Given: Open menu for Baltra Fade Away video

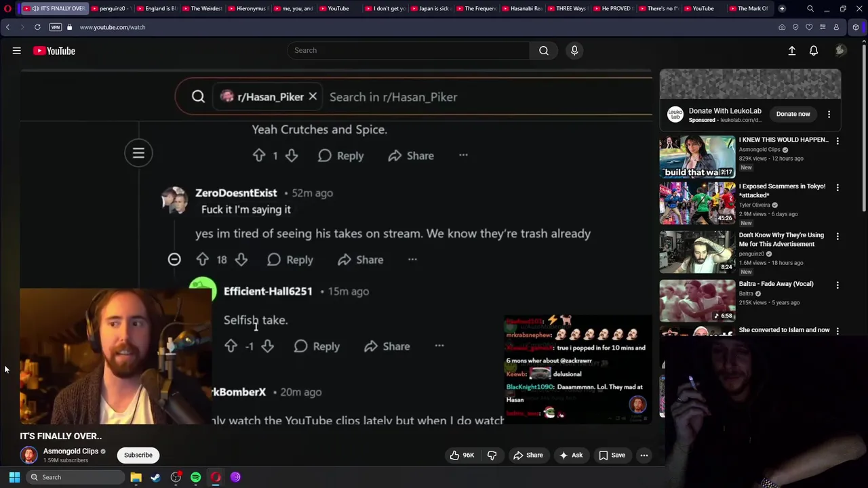Looking at the screenshot, I should [x=837, y=285].
